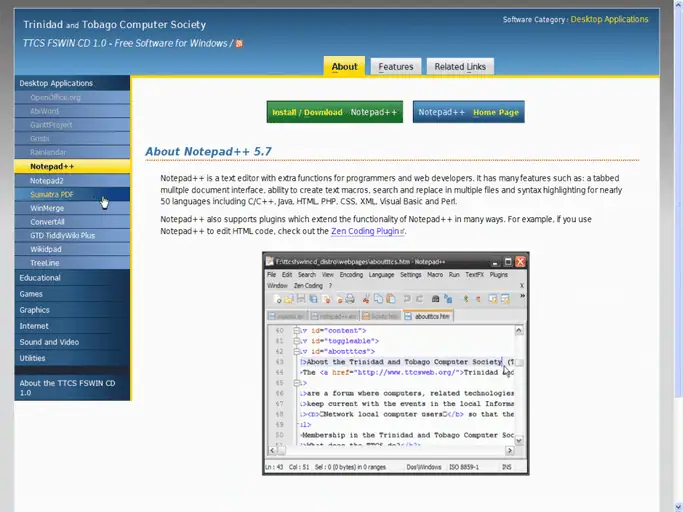Click Install / Download Notepad++ button
This screenshot has height=512, width=683.
pyautogui.click(x=335, y=112)
